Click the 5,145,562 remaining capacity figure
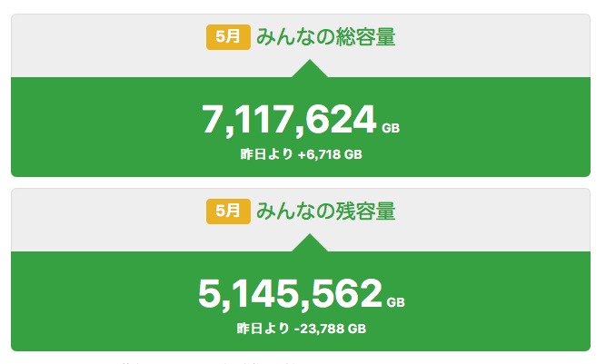The width and height of the screenshot is (606, 364). tap(290, 293)
